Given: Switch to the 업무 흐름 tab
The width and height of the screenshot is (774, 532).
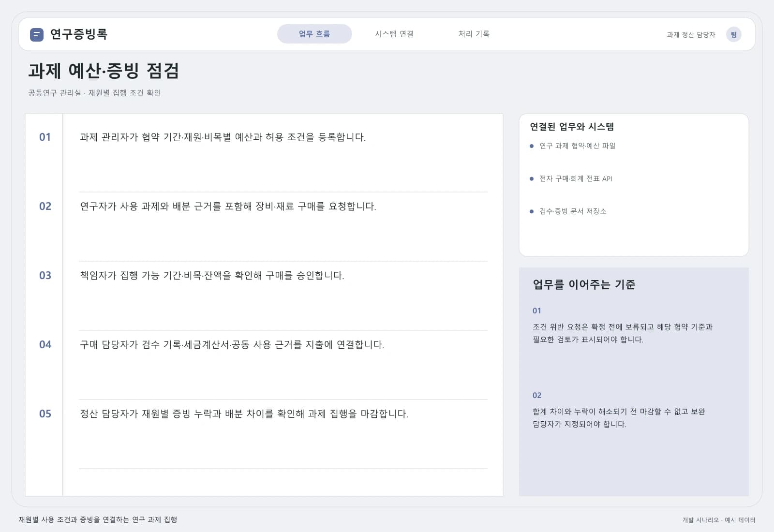Looking at the screenshot, I should 314,34.
